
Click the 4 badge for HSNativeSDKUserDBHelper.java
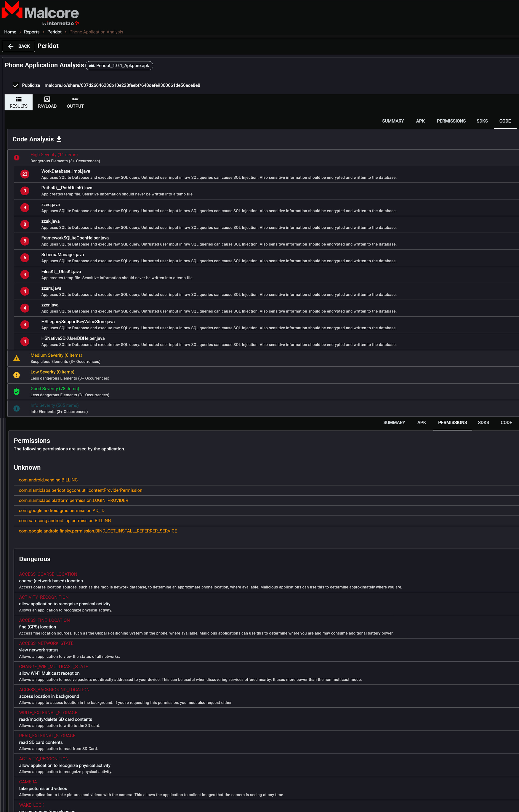point(25,341)
